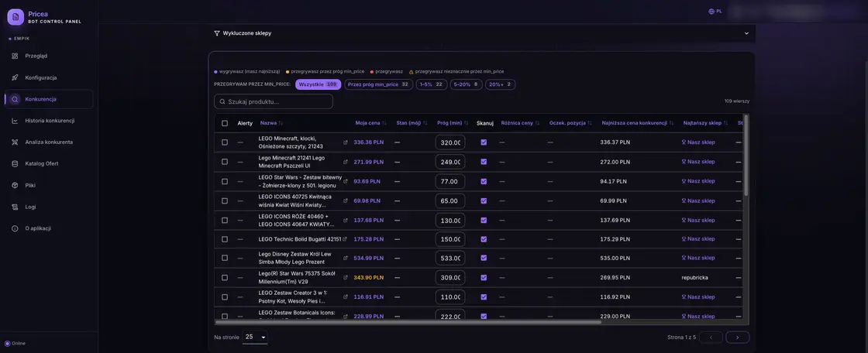Click sort icon on Próg (min) column
Image resolution: width=868 pixels, height=353 pixels.
466,123
